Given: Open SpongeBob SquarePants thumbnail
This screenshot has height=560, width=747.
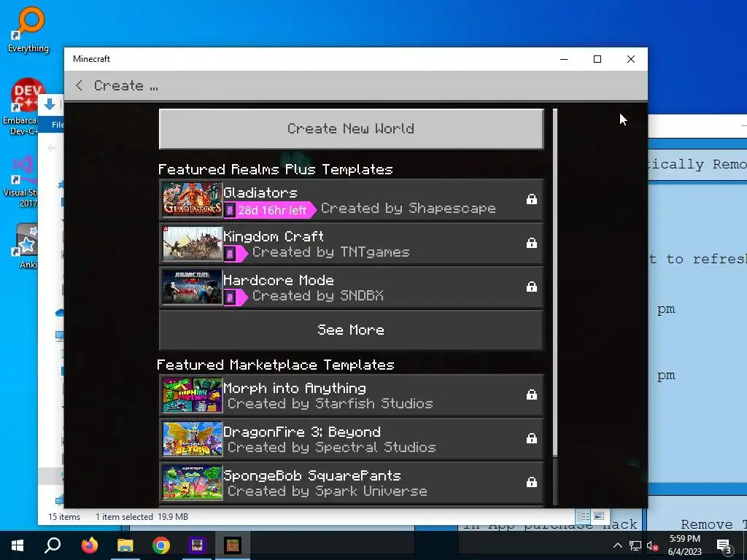Looking at the screenshot, I should [192, 483].
